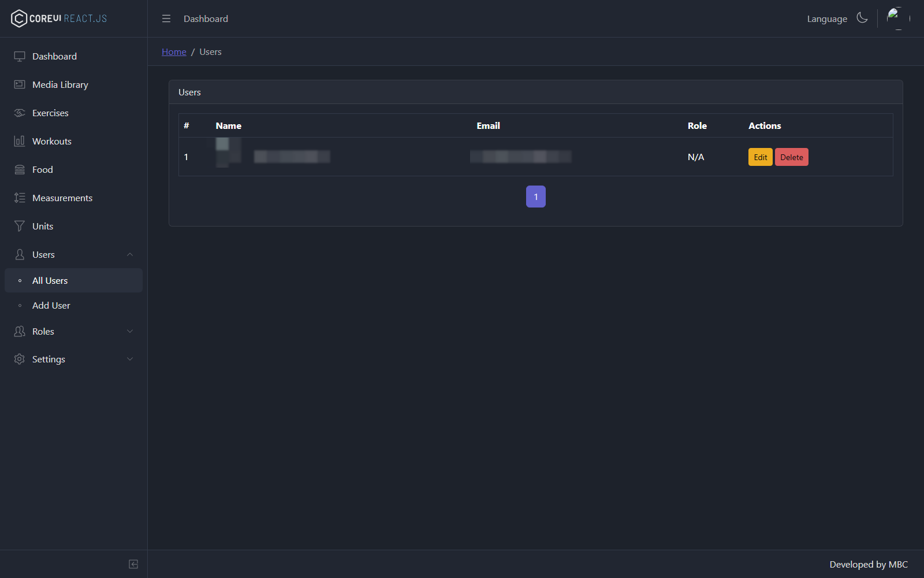Open Units page
This screenshot has height=578, width=924.
coord(73,226)
